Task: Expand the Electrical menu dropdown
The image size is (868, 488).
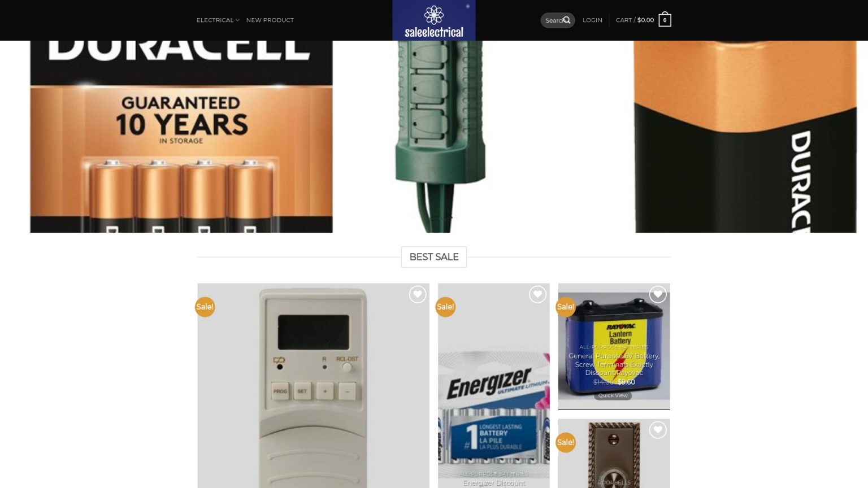Action: click(218, 20)
